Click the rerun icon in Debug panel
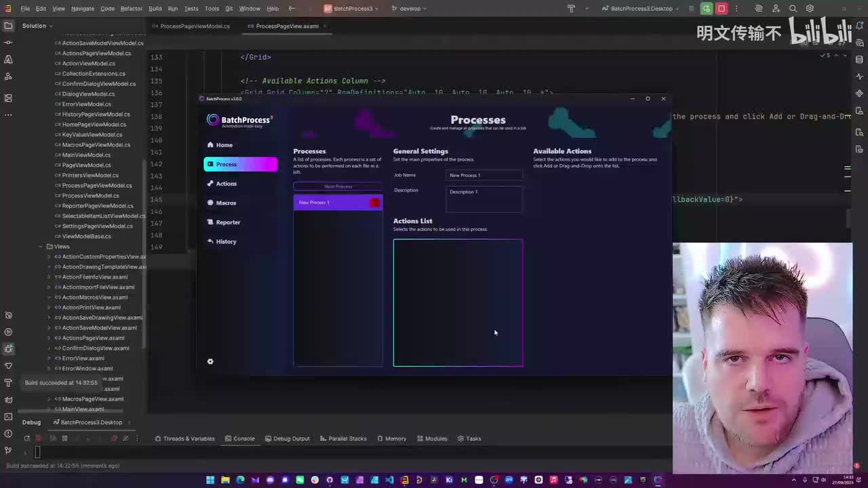 pos(26,439)
